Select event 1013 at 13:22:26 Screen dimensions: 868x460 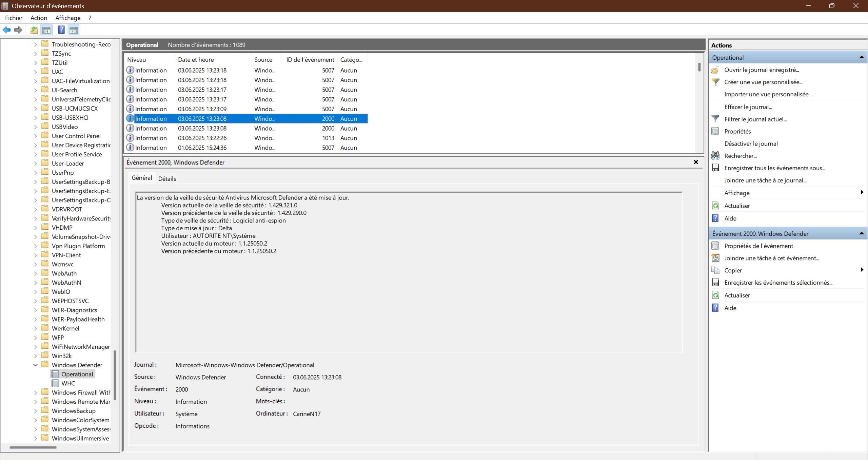coord(246,138)
